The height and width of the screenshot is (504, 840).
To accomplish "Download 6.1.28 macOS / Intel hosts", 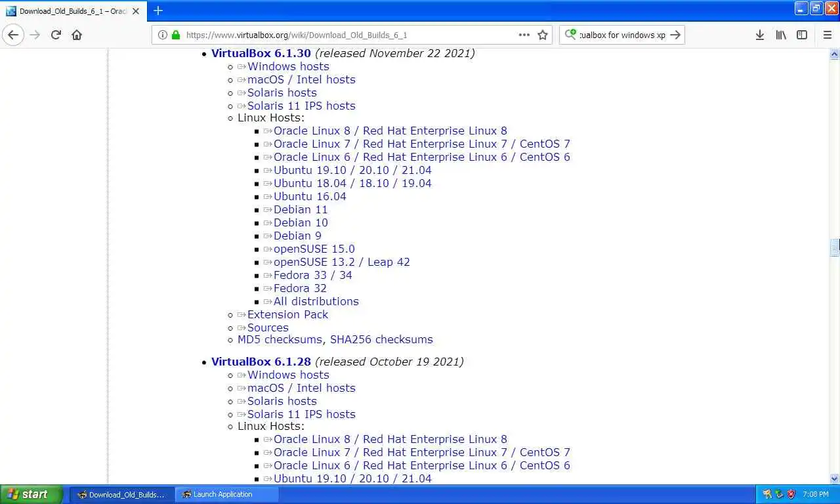I will tap(301, 388).
